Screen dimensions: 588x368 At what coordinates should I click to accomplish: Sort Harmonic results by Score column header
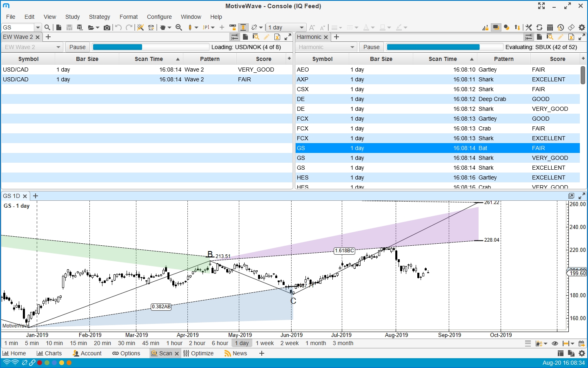click(x=557, y=59)
